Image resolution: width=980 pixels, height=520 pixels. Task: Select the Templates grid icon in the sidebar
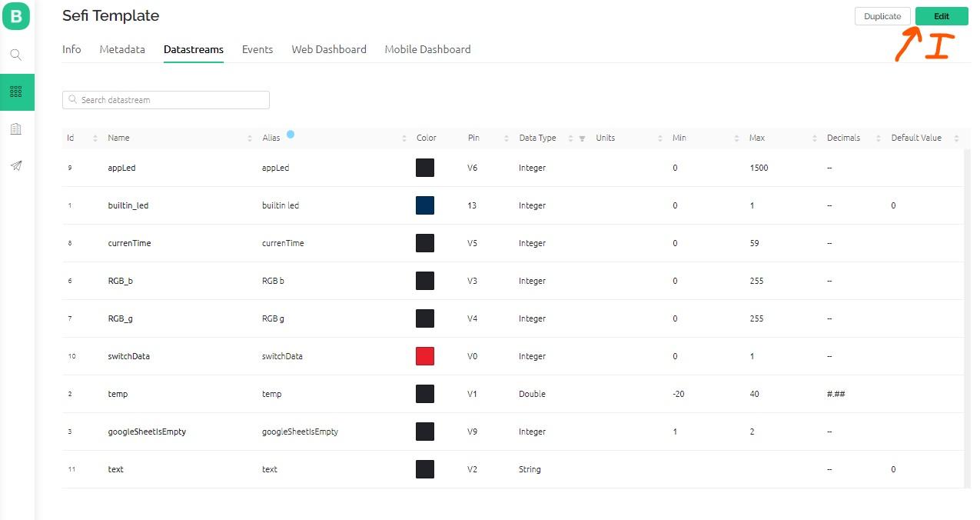click(x=16, y=92)
